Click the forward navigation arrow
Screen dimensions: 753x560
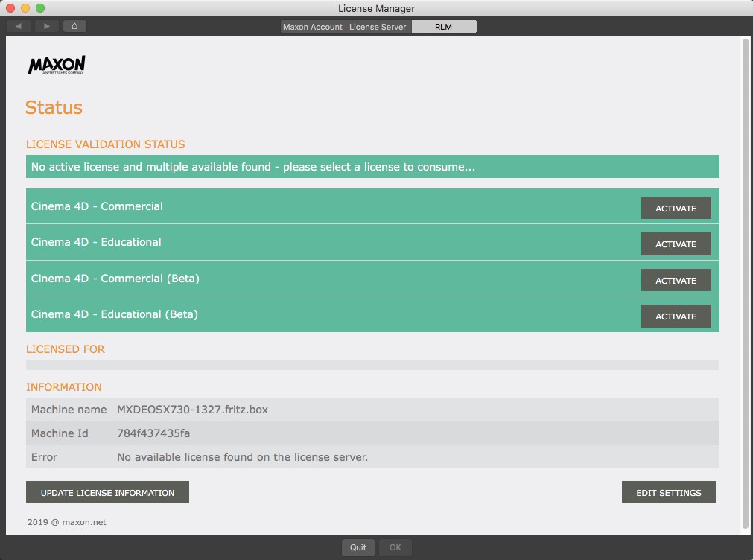[46, 26]
